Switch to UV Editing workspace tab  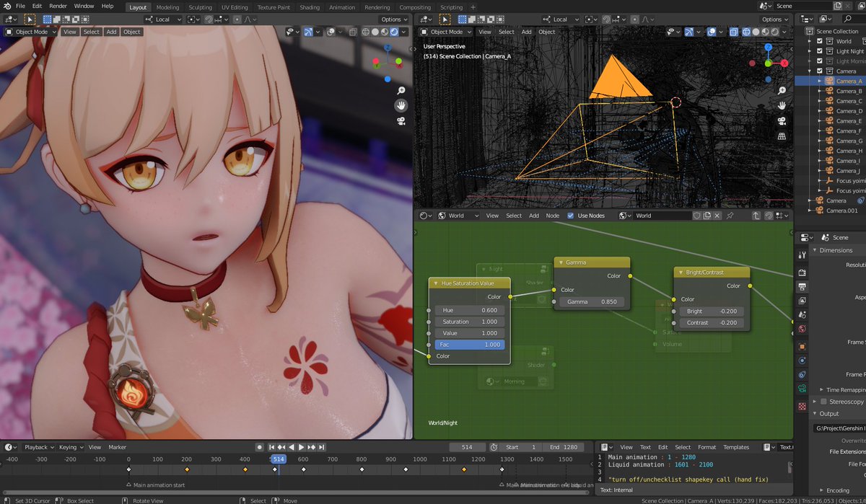pyautogui.click(x=235, y=7)
